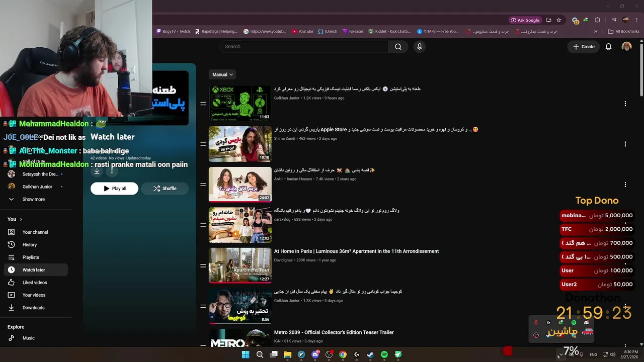
Task: Open the Rapidtags bookmark
Action: pyautogui.click(x=216, y=31)
